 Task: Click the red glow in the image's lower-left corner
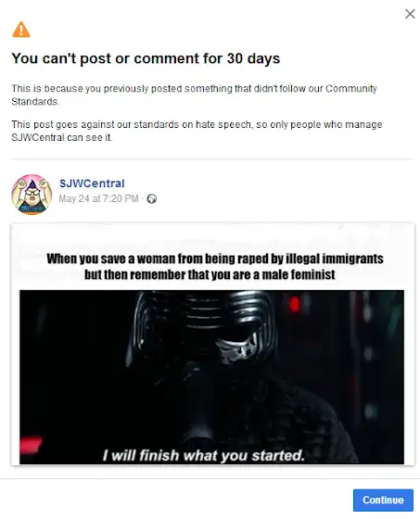(31, 445)
